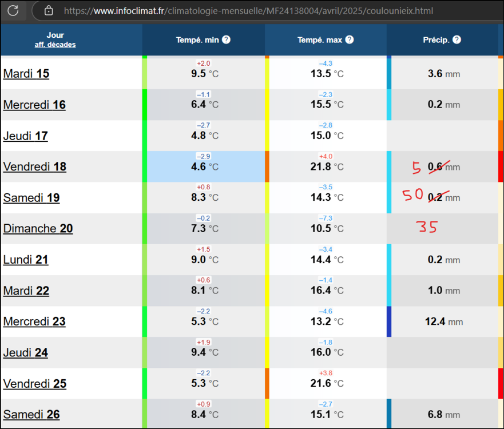Select 15.0 °C max temperature cell
This screenshot has width=504, height=429.
(x=327, y=136)
